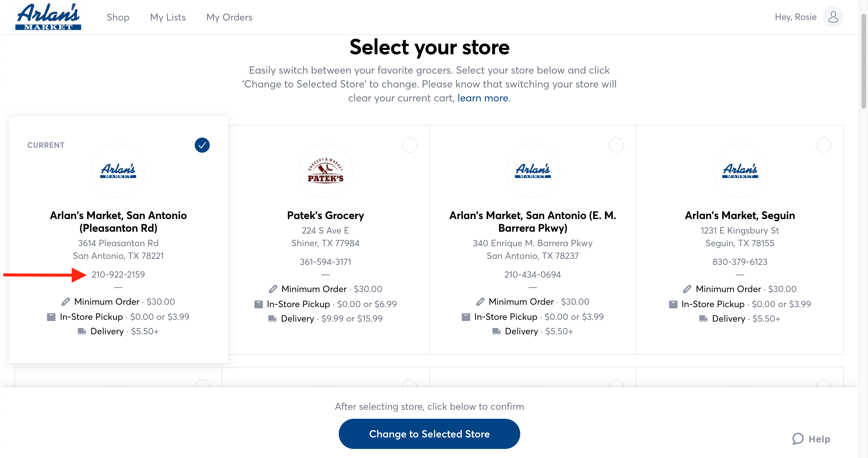Screen dimensions: 868x458
Task: Select the Arlan's Market Seguin radio button
Action: click(x=823, y=145)
